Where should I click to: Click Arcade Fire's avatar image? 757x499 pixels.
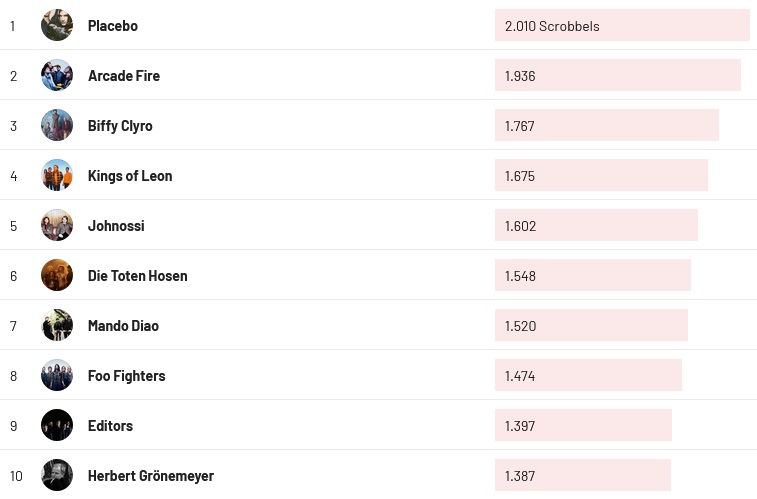pyautogui.click(x=57, y=75)
